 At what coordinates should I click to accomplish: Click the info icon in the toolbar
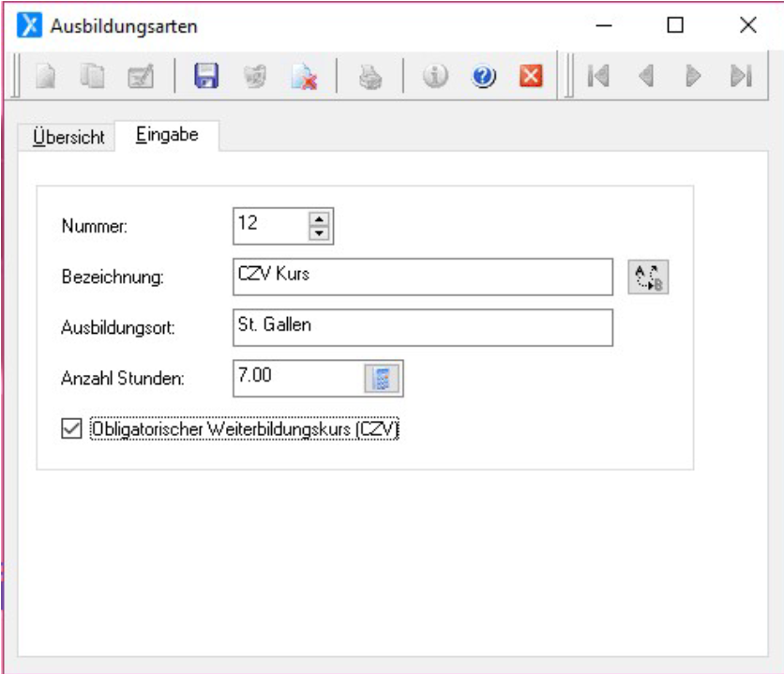[435, 78]
